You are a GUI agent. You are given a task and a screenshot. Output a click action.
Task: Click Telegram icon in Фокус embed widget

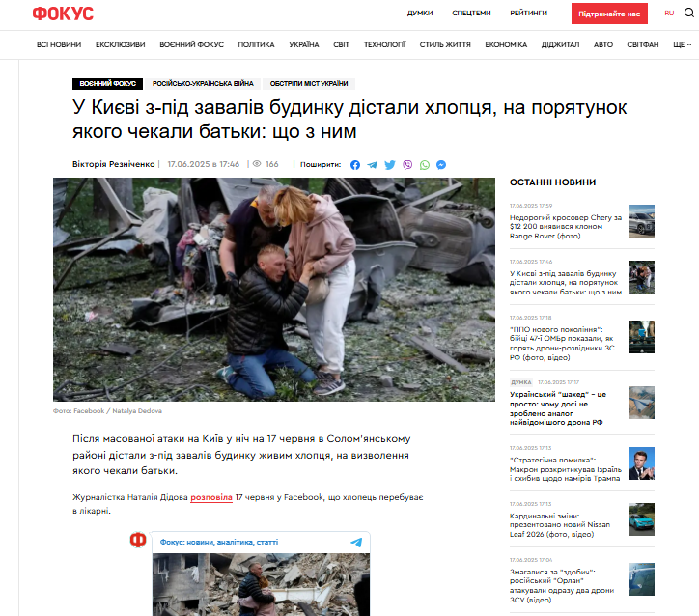click(356, 542)
